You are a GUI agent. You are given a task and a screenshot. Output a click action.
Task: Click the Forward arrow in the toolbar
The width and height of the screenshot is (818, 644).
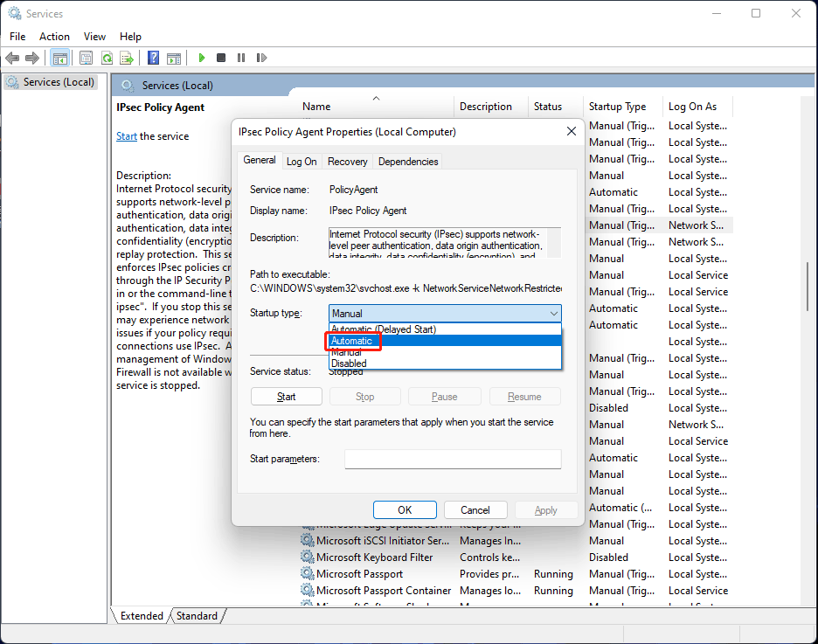coord(32,58)
